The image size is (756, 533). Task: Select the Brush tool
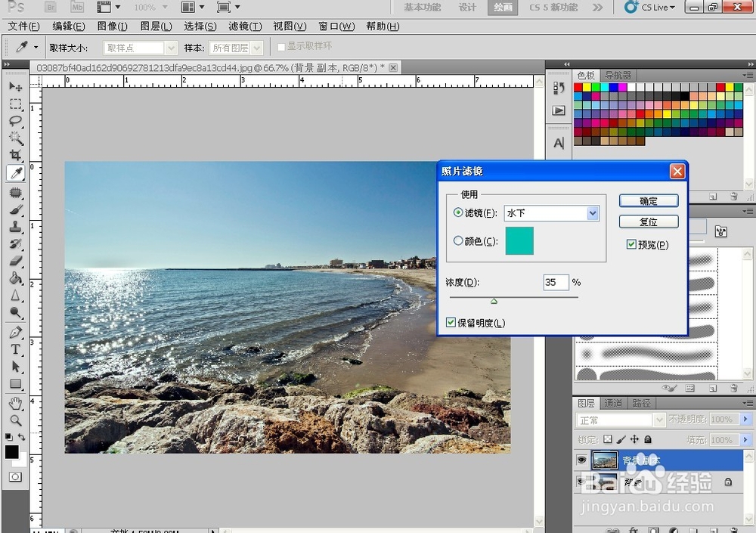tap(15, 210)
